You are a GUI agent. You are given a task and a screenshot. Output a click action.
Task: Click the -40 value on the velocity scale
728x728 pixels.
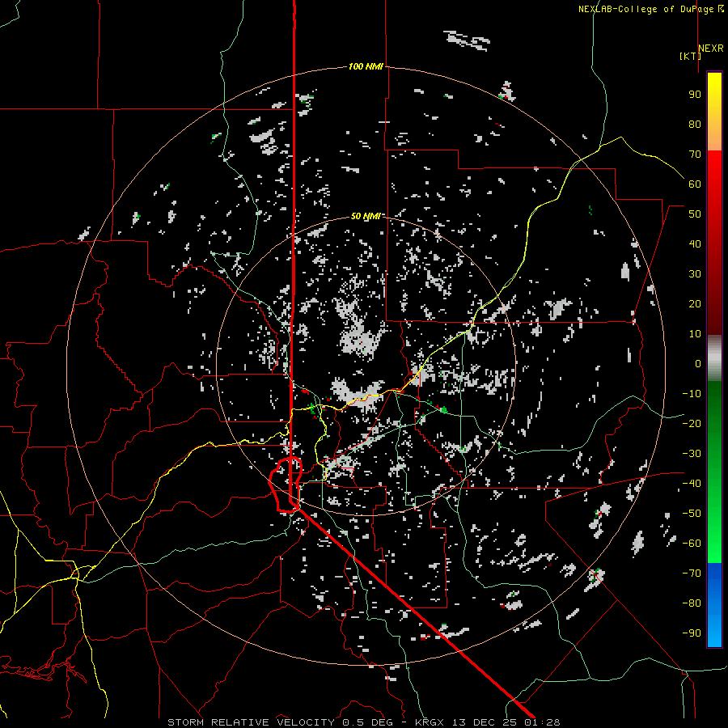692,484
